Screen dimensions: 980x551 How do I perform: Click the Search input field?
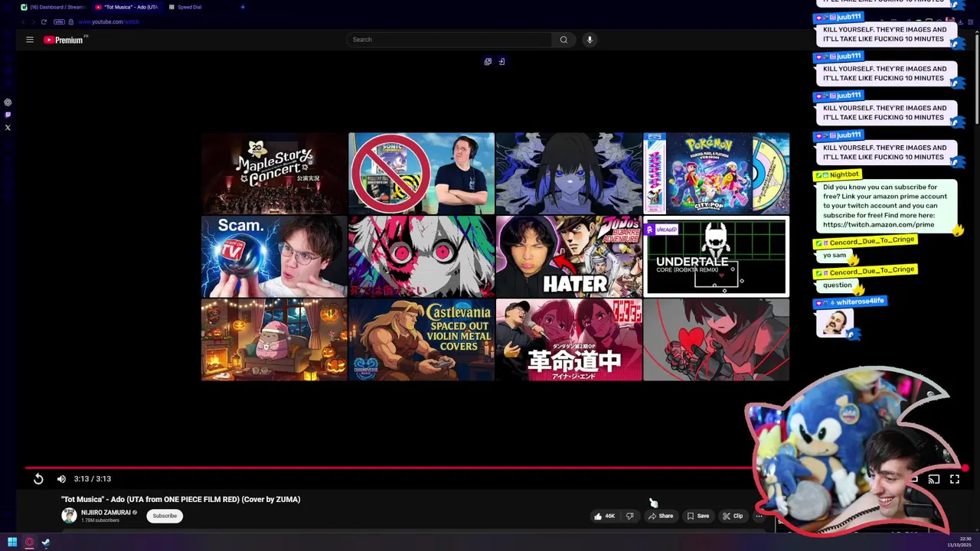click(450, 40)
